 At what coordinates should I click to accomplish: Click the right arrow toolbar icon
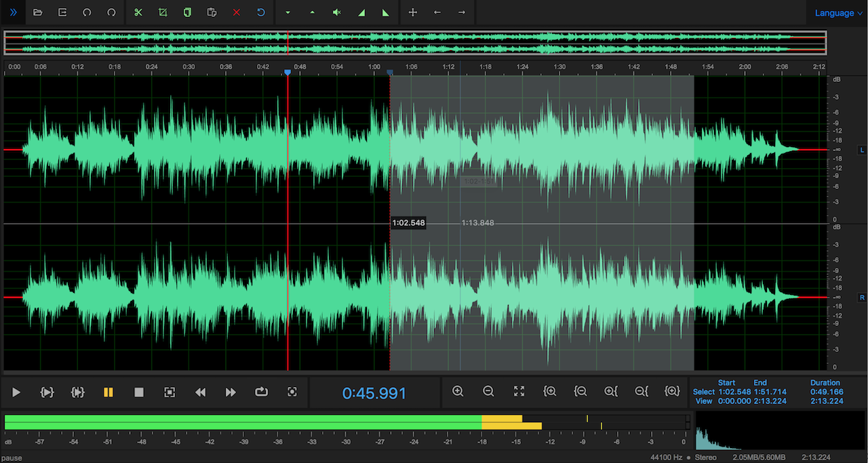pyautogui.click(x=462, y=12)
